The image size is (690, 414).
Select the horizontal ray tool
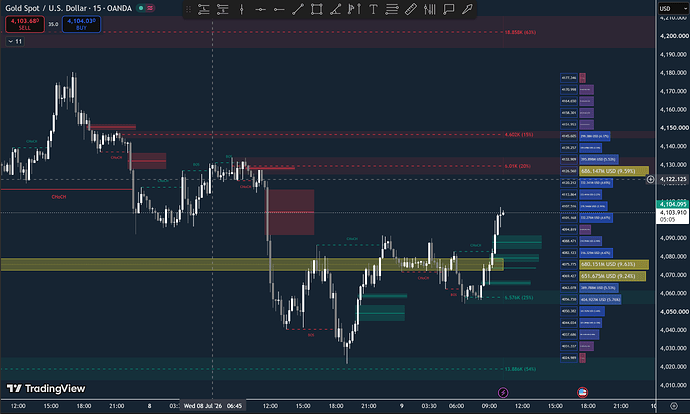tap(279, 9)
